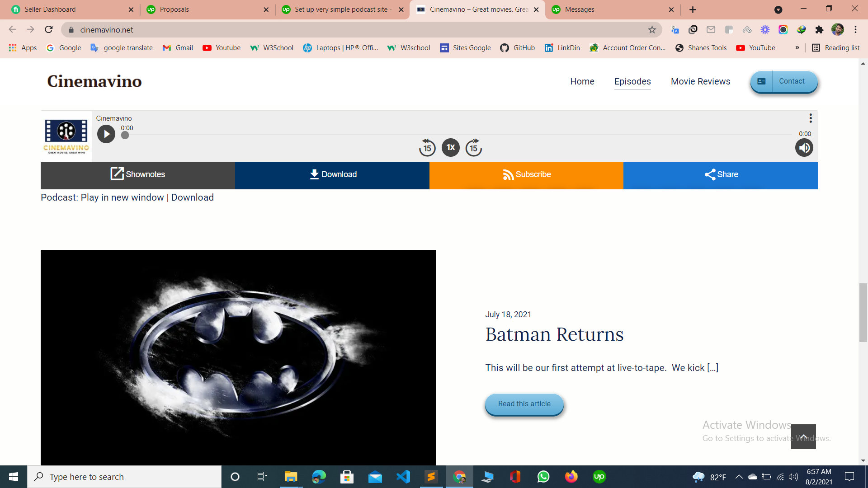Click the Download text link below player
The image size is (868, 488).
[x=193, y=197]
